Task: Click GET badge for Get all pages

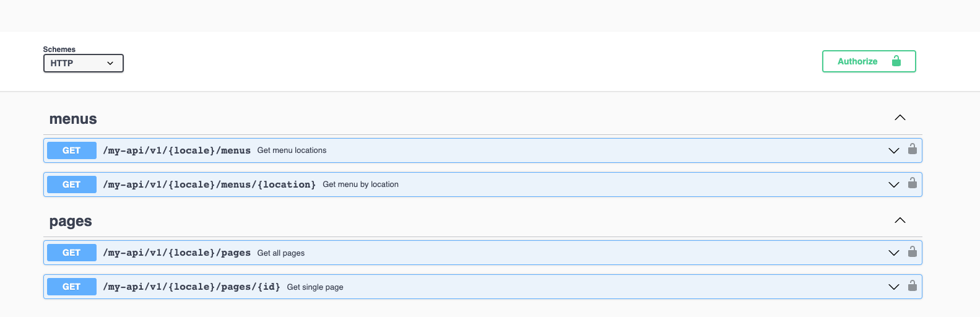Action: click(72, 253)
